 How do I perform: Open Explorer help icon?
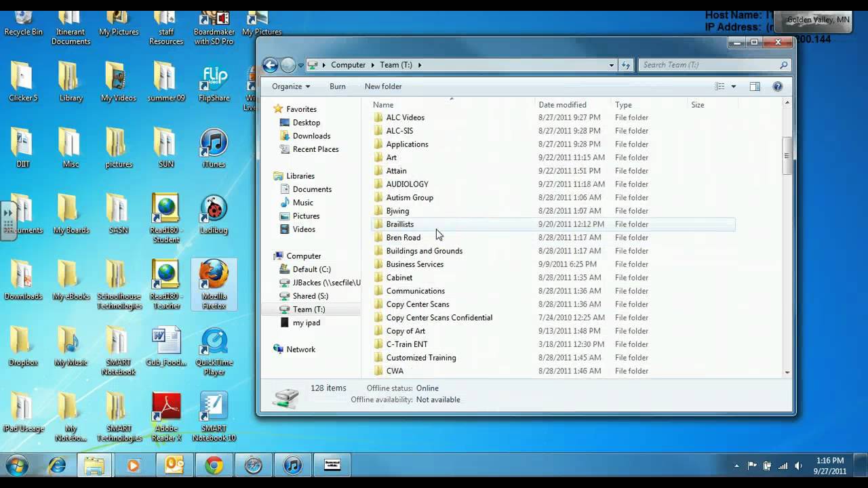(778, 87)
